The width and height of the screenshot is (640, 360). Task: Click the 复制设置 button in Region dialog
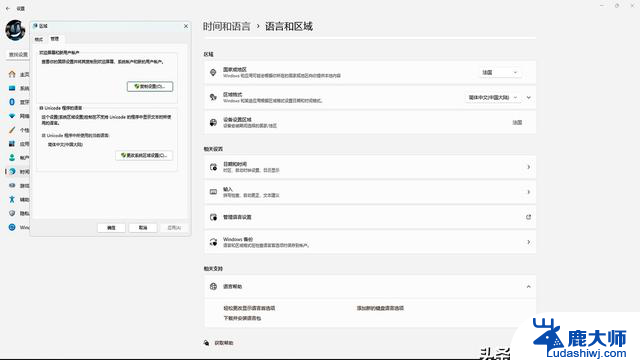coord(150,87)
